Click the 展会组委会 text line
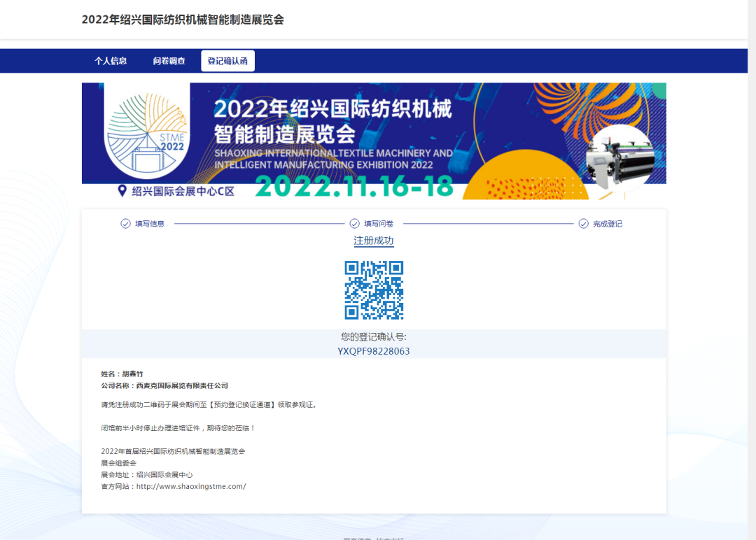 [x=118, y=464]
